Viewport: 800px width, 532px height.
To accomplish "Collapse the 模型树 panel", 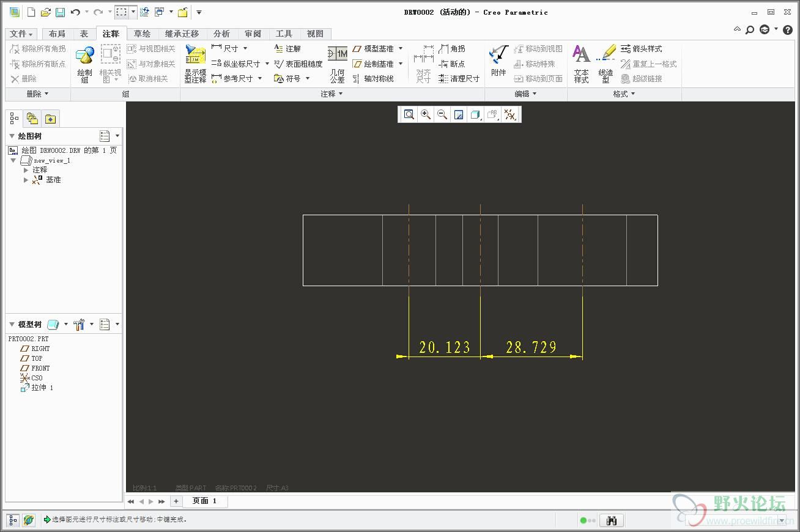I will [x=12, y=325].
